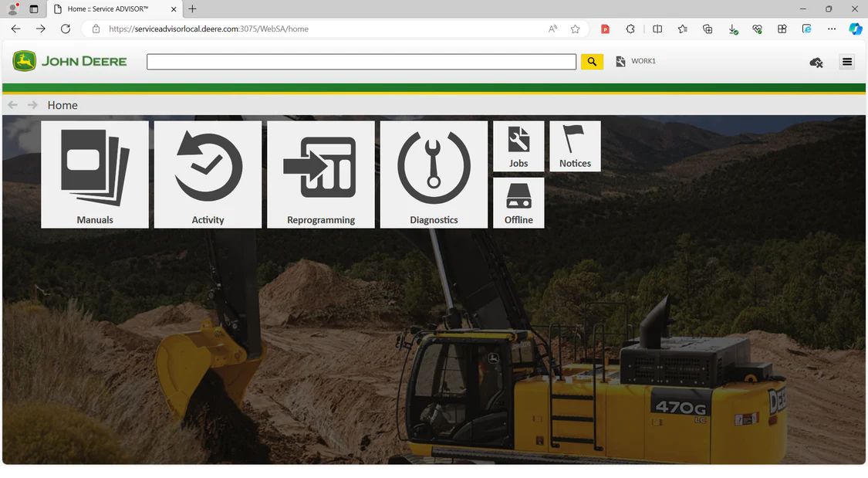
Task: Add this page to favorites star
Action: click(x=575, y=29)
